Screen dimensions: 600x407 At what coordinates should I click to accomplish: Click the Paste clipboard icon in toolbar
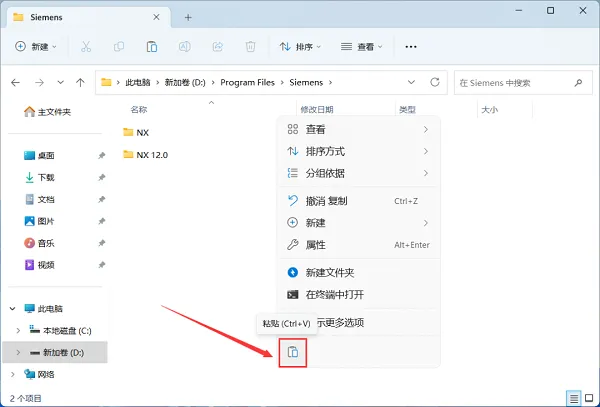[152, 47]
